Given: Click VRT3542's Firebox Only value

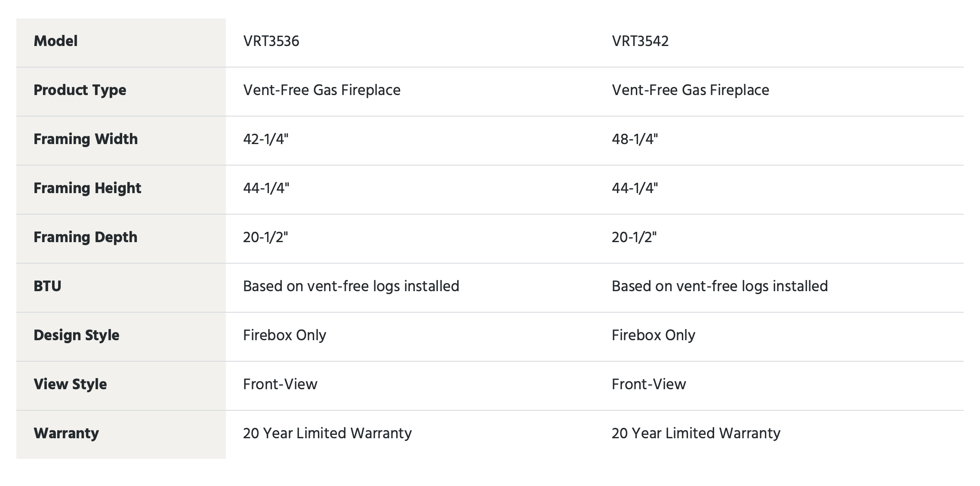Looking at the screenshot, I should (653, 335).
